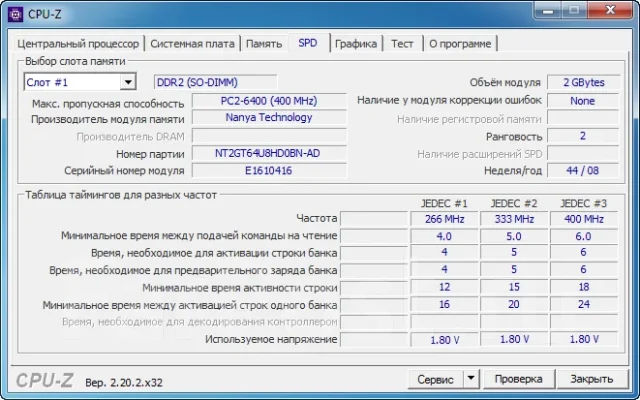Click the value 12 in row active time
The image size is (640, 400).
[x=444, y=287]
